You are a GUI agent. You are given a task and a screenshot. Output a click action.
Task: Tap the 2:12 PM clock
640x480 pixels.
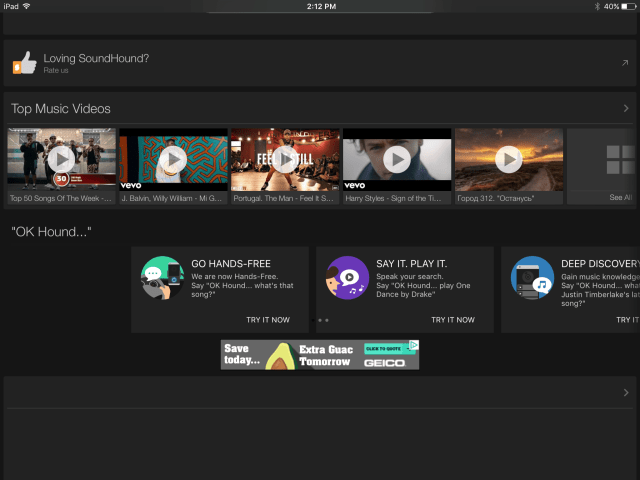point(321,6)
